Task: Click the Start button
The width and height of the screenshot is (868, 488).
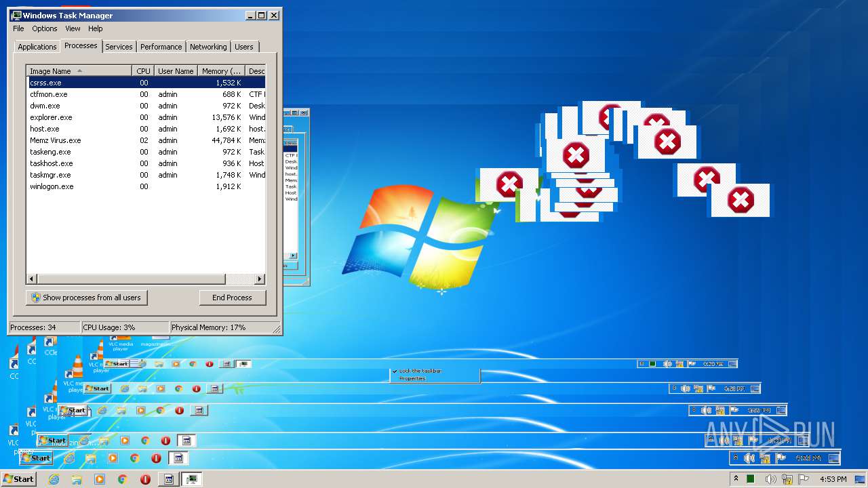Action: 18,479
